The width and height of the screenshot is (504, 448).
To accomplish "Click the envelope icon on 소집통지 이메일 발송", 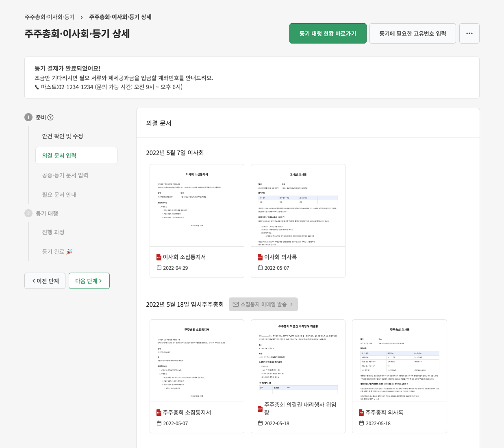I will pyautogui.click(x=236, y=304).
